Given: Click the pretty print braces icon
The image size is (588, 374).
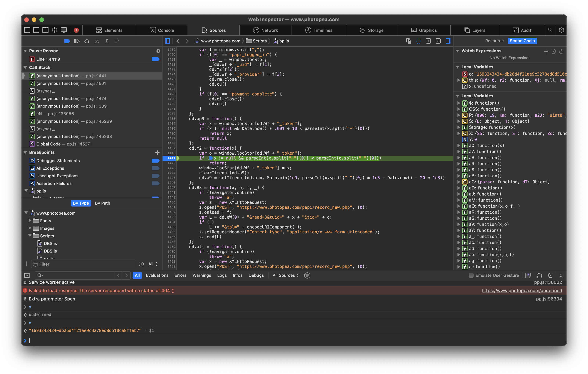Looking at the screenshot, I should point(418,41).
